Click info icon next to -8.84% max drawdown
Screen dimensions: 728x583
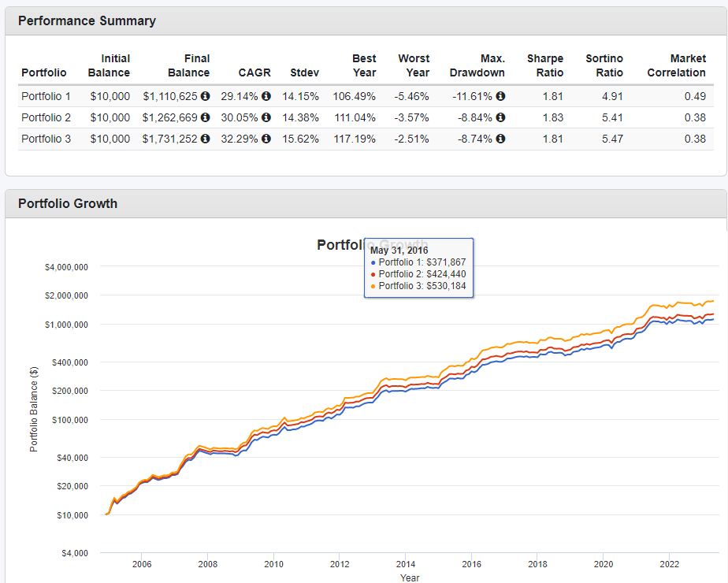[x=500, y=117]
